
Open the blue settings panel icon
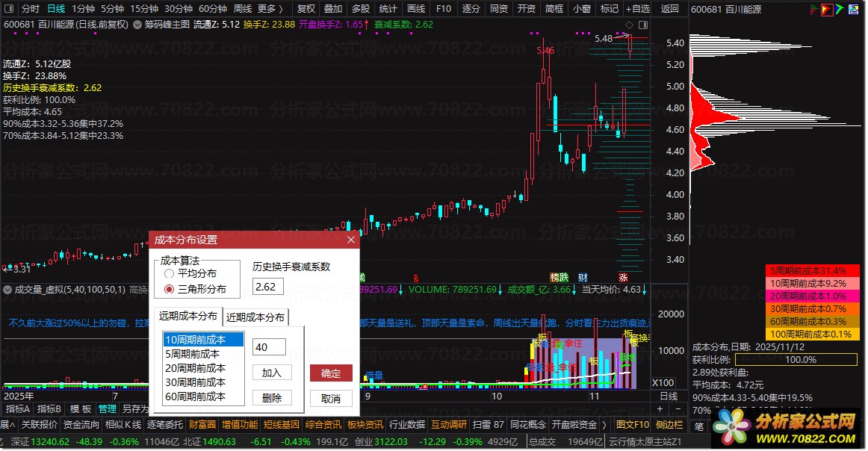click(x=853, y=10)
